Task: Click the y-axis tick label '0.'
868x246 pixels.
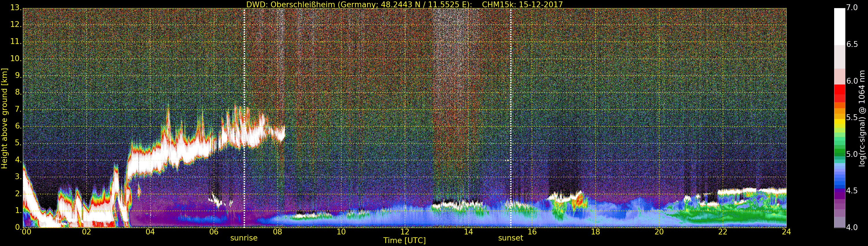Action: 18,227
